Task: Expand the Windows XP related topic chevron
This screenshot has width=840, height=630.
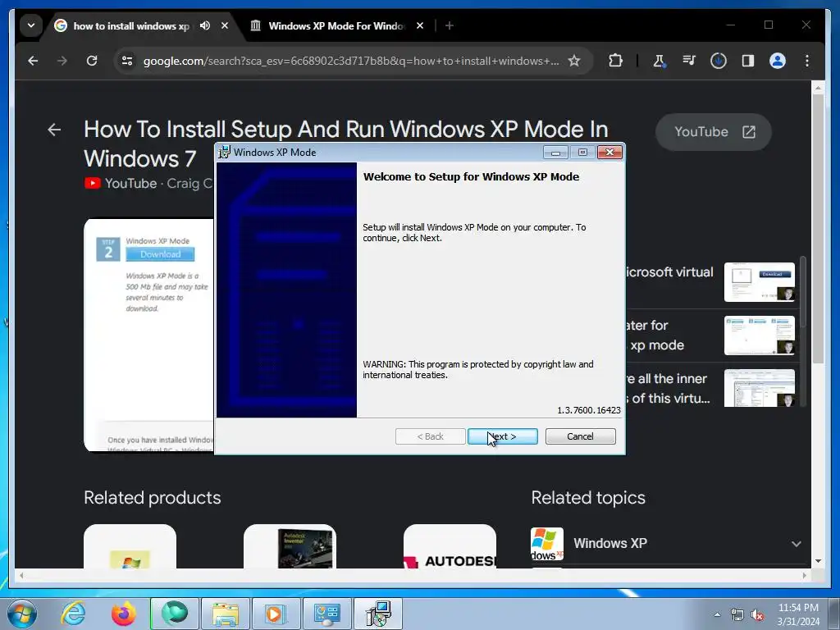Action: pyautogui.click(x=796, y=544)
